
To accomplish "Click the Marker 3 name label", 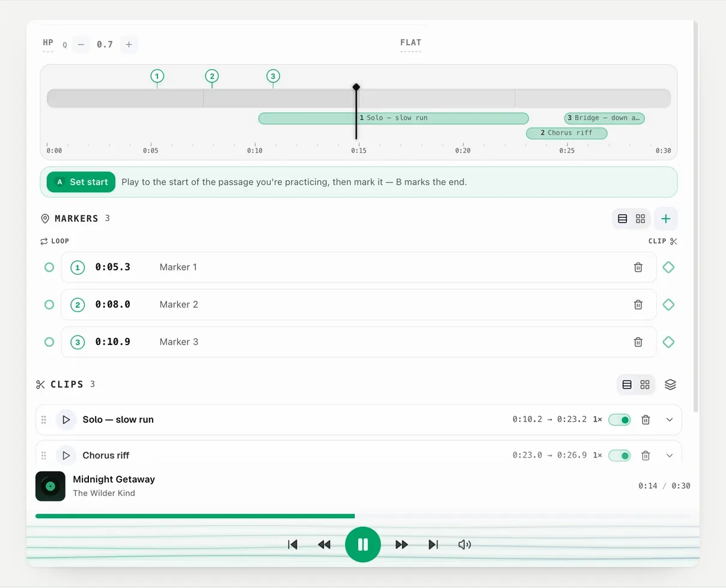I will [x=178, y=342].
